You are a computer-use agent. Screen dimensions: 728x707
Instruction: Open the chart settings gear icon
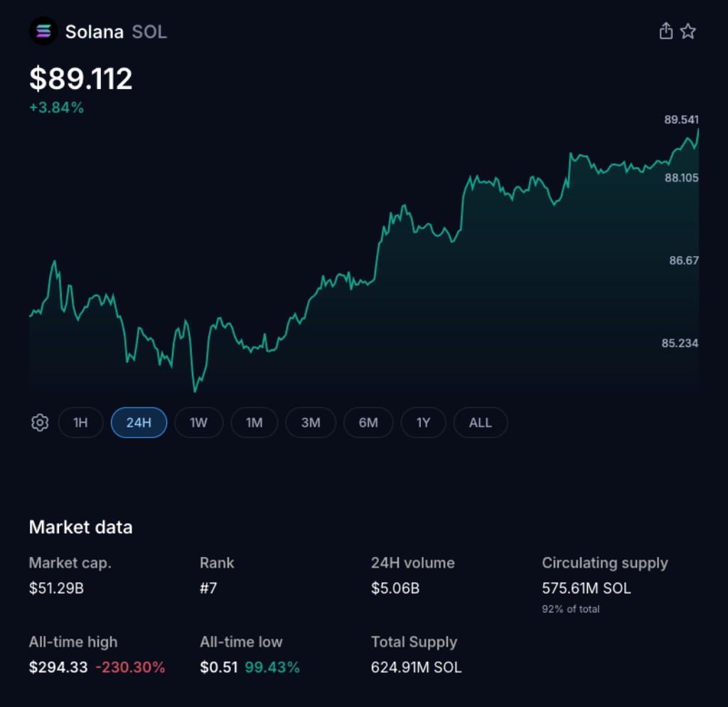point(40,422)
